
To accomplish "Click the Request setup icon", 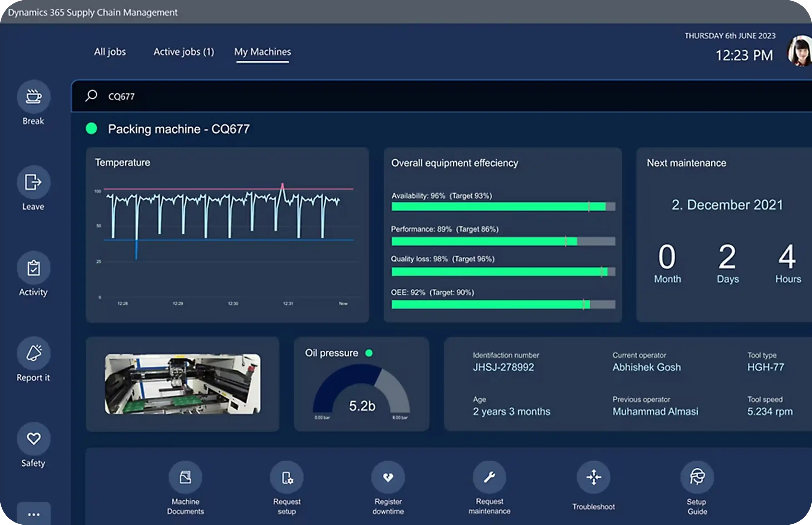I will click(x=287, y=477).
